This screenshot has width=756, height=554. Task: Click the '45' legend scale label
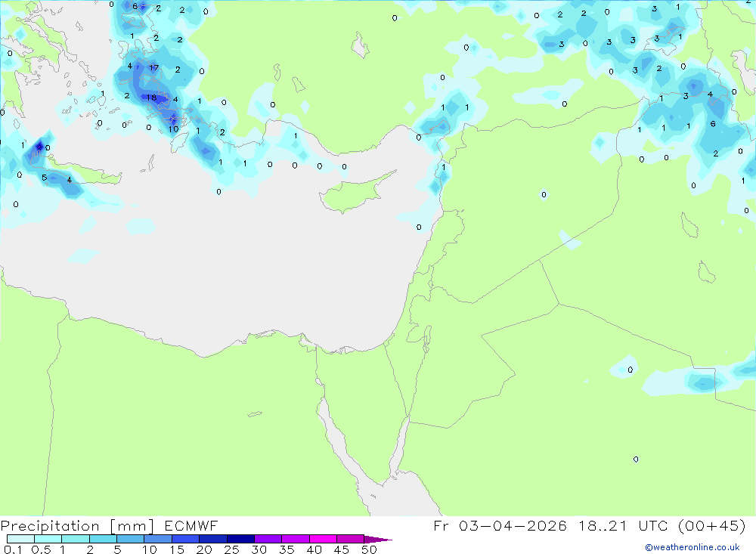[342, 549]
